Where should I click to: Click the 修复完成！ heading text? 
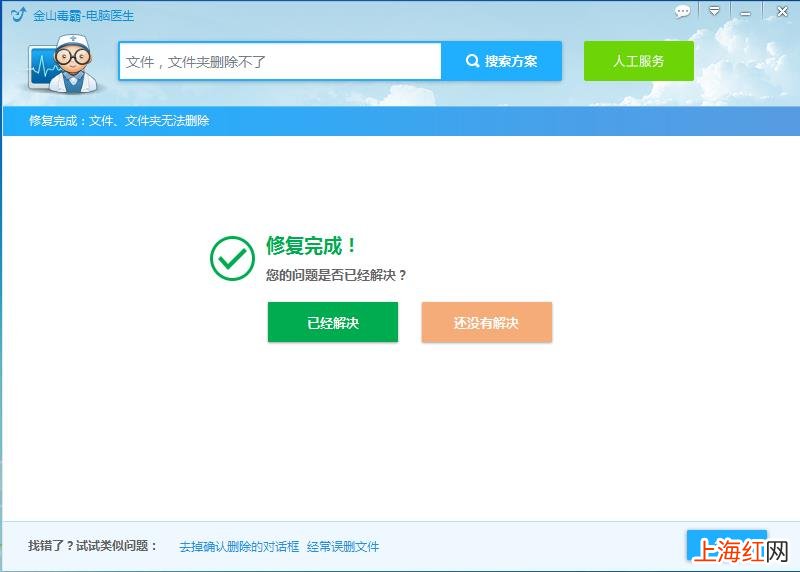pos(310,246)
